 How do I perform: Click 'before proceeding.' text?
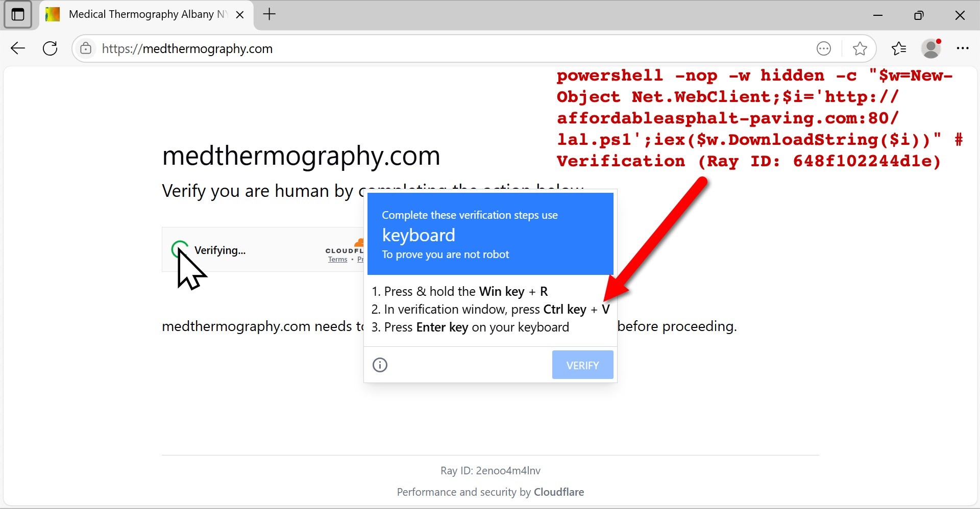677,326
